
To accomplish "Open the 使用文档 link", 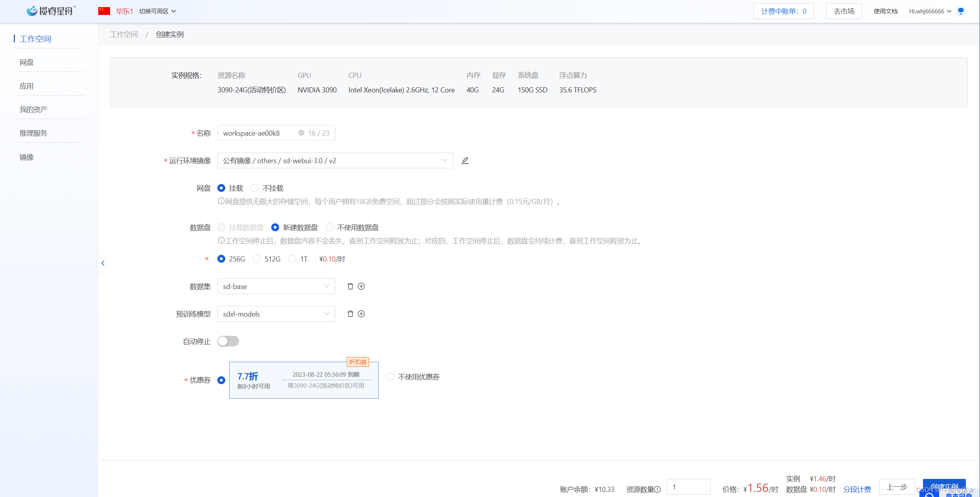I will (x=885, y=11).
